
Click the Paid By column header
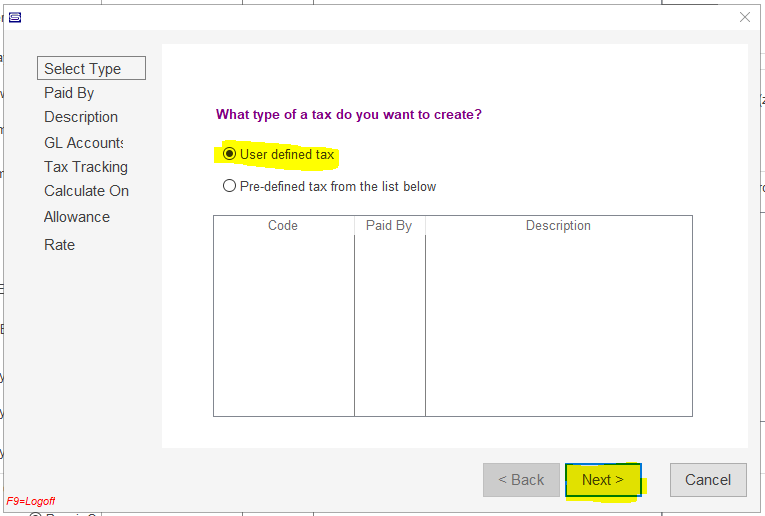[x=389, y=225]
